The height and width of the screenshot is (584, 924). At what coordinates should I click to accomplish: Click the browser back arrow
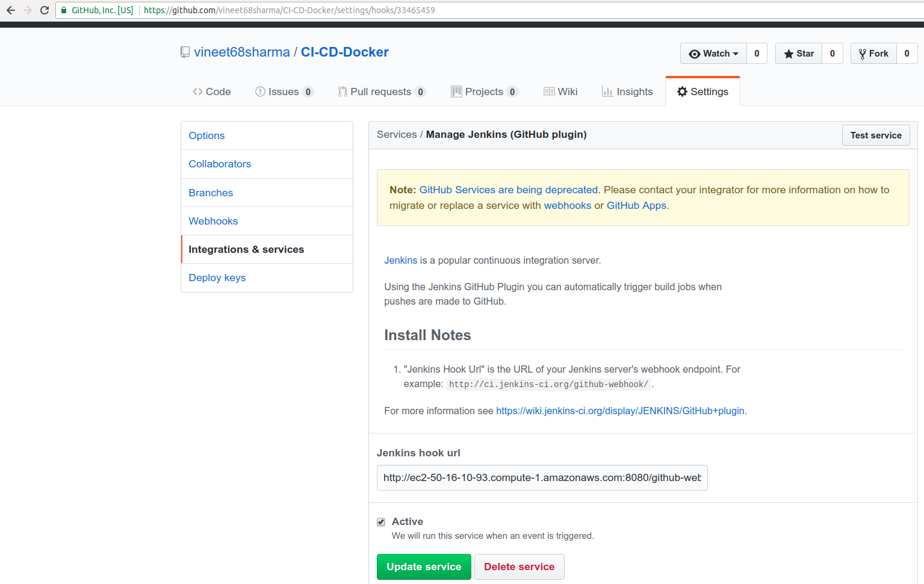[11, 10]
